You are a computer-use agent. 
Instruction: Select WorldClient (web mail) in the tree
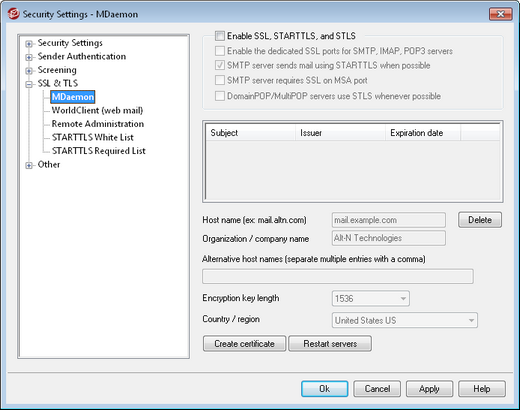click(97, 110)
